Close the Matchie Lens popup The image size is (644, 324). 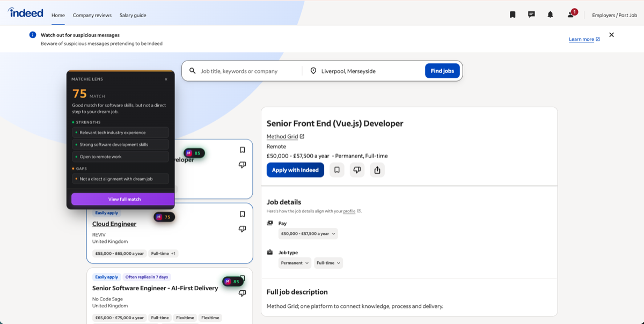click(x=166, y=79)
